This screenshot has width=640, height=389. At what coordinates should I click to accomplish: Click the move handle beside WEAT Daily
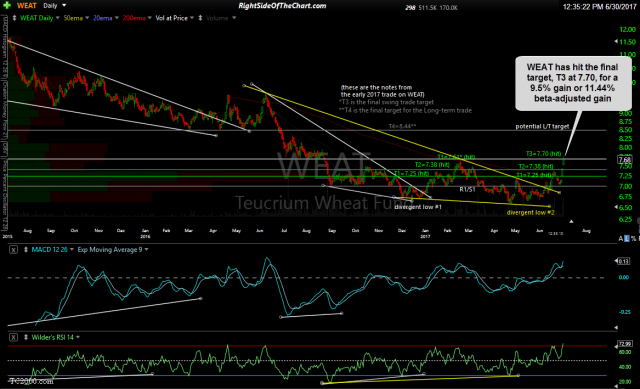[x=15, y=18]
